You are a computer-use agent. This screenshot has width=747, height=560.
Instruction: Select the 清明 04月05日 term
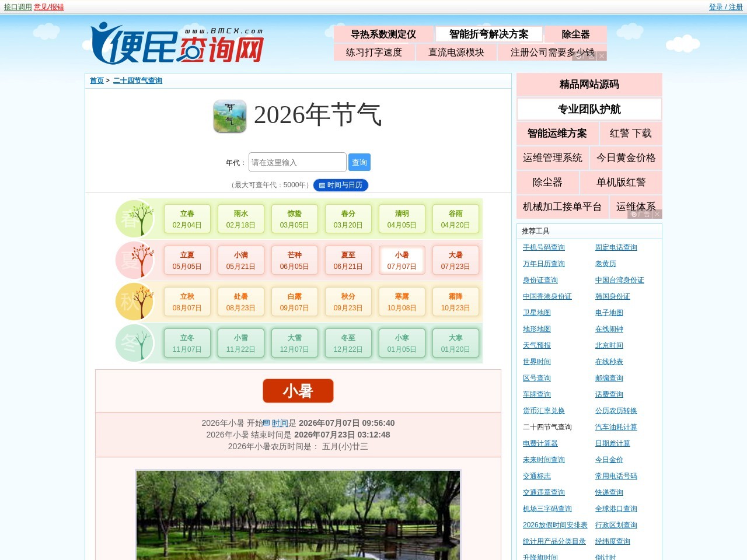coord(402,219)
